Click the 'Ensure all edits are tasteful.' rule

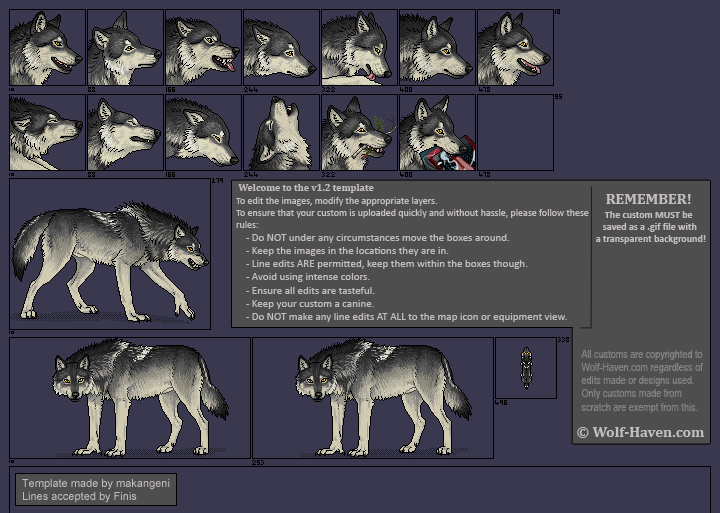[310, 290]
